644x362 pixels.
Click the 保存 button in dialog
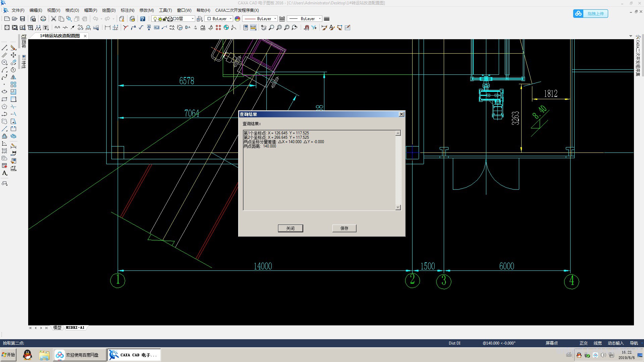pyautogui.click(x=344, y=228)
